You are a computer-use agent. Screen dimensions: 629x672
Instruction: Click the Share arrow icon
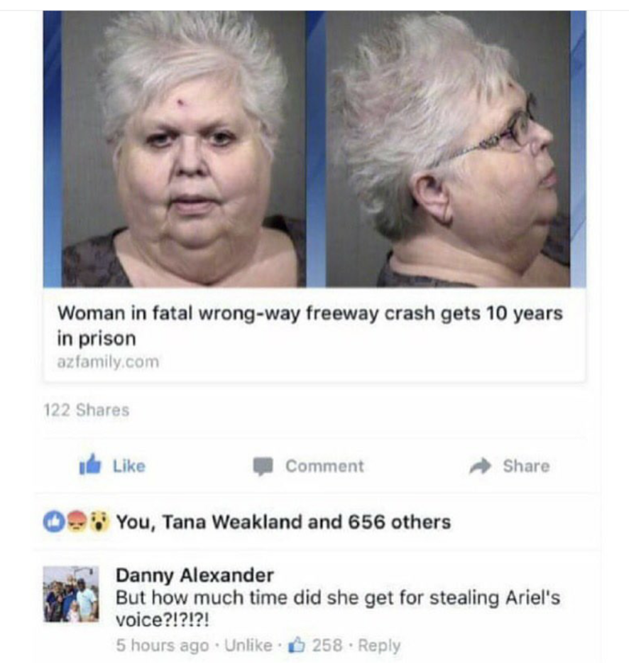coord(480,466)
